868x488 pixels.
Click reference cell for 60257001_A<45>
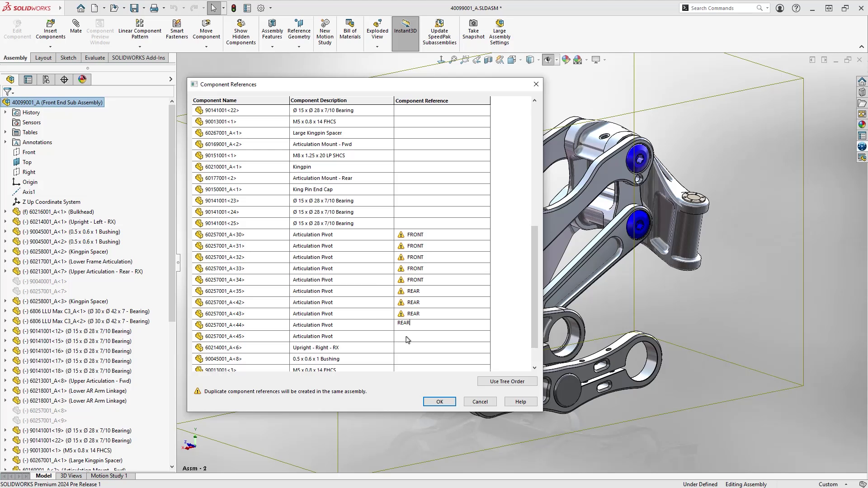[442, 336]
